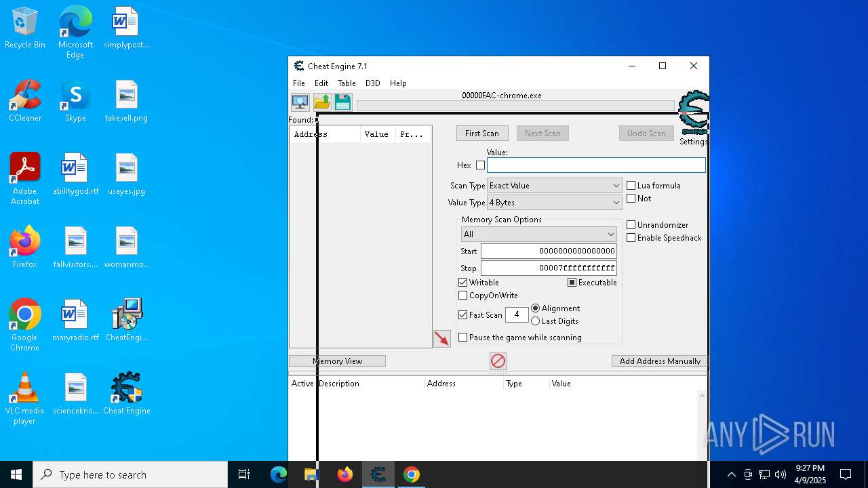Screen dimensions: 868x488
Task: Select abilitygod.rtf file on desktop
Action: (x=75, y=174)
